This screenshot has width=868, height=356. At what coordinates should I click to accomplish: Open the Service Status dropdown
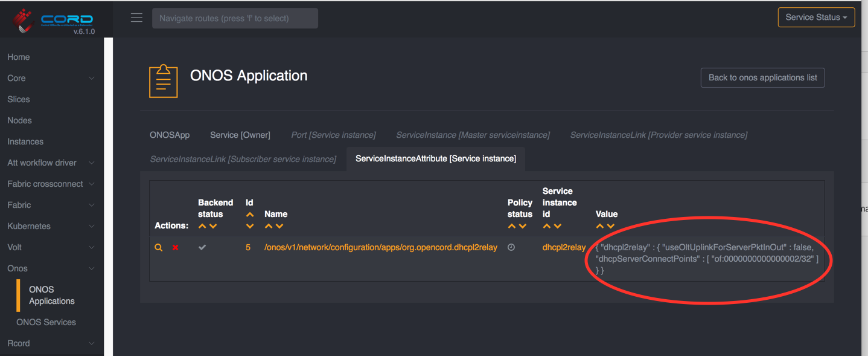point(816,18)
